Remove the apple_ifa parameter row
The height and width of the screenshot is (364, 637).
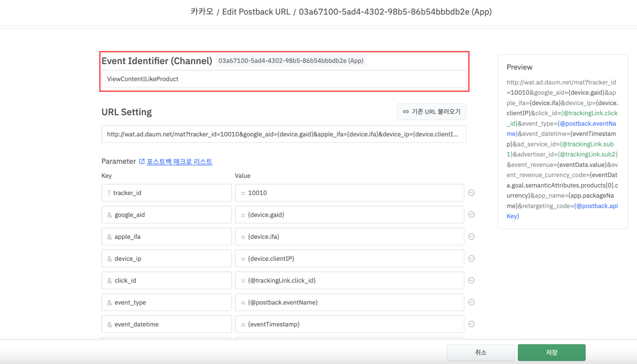click(471, 236)
